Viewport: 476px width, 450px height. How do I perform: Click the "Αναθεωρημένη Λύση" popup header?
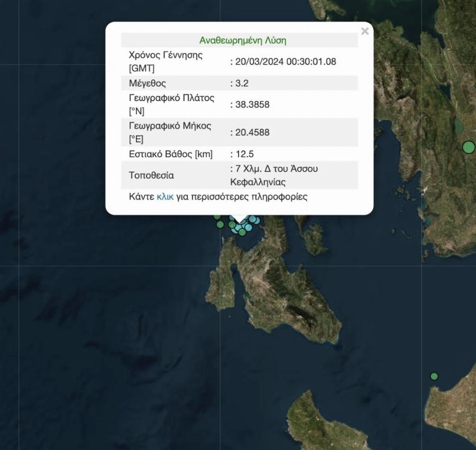point(242,40)
